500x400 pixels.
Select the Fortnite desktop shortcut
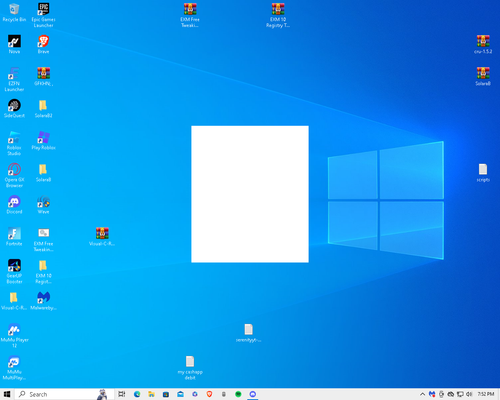(x=14, y=236)
